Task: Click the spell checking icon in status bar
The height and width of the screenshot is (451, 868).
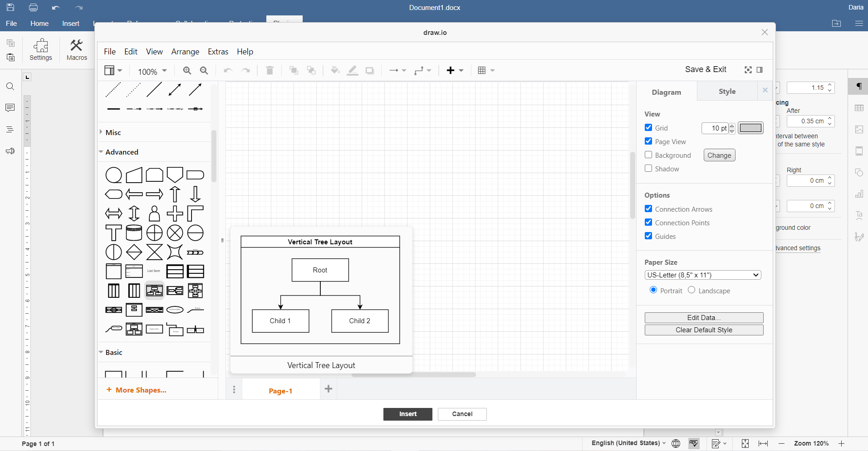Action: (x=694, y=443)
